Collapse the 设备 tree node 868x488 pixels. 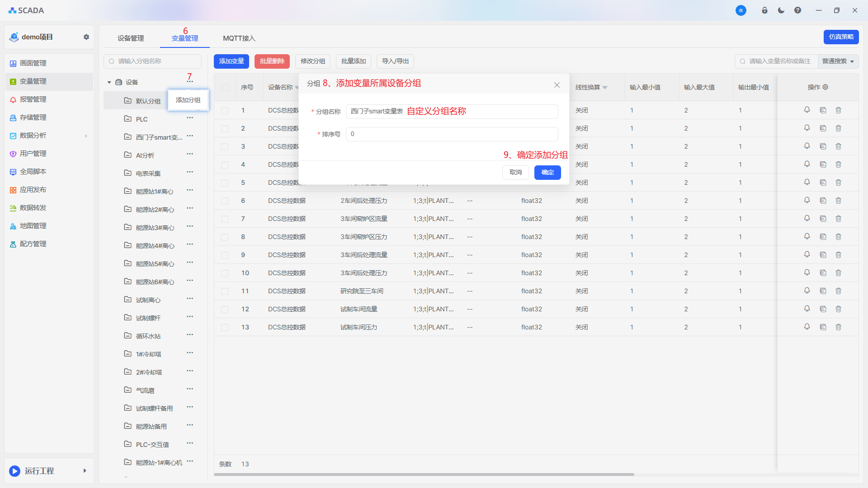point(109,82)
